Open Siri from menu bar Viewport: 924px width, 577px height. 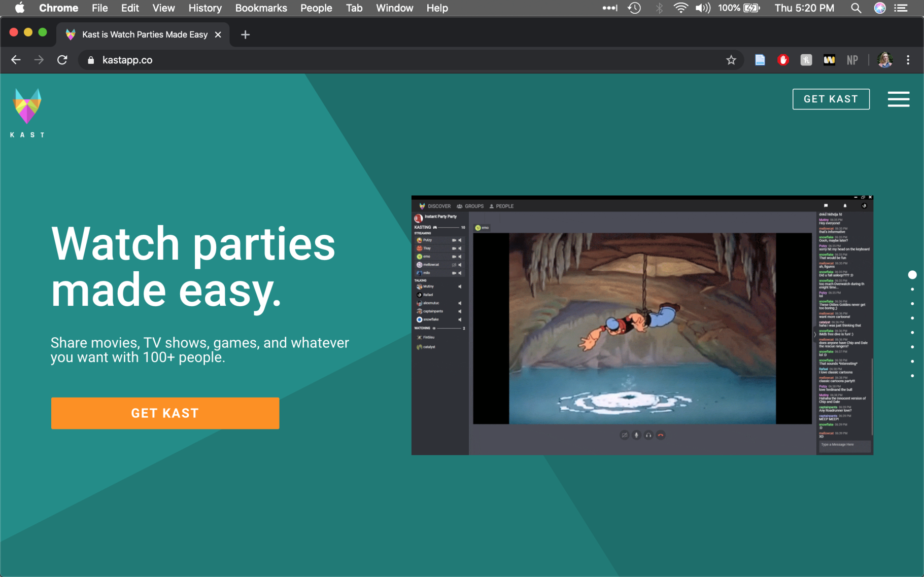click(x=880, y=8)
